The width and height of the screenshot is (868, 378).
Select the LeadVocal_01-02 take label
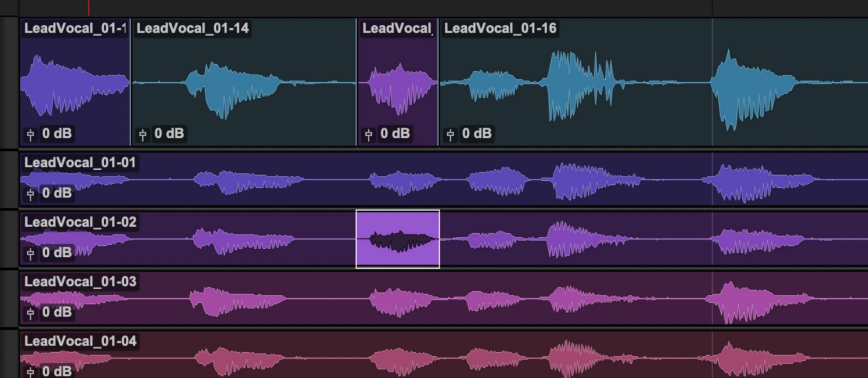[x=80, y=222]
